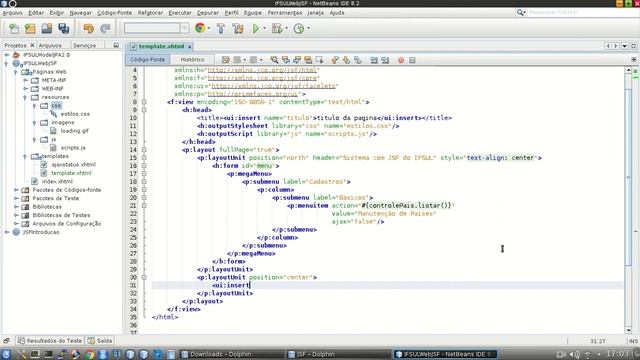Click the clock showing 17:03

click(617, 354)
